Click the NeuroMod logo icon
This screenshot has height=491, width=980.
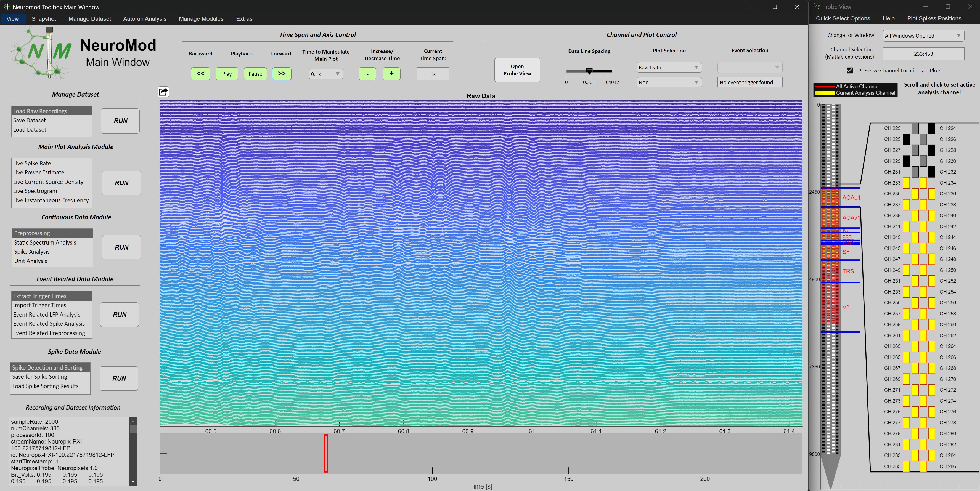pos(41,53)
